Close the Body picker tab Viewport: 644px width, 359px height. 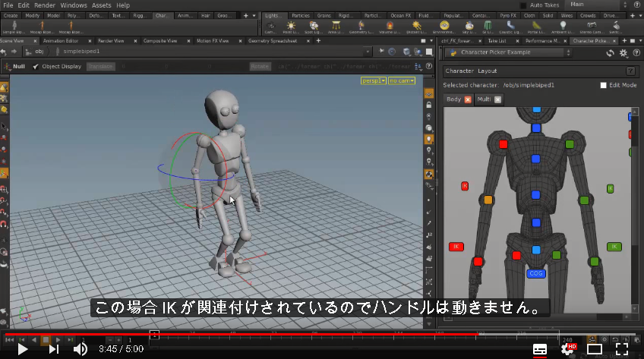(467, 99)
